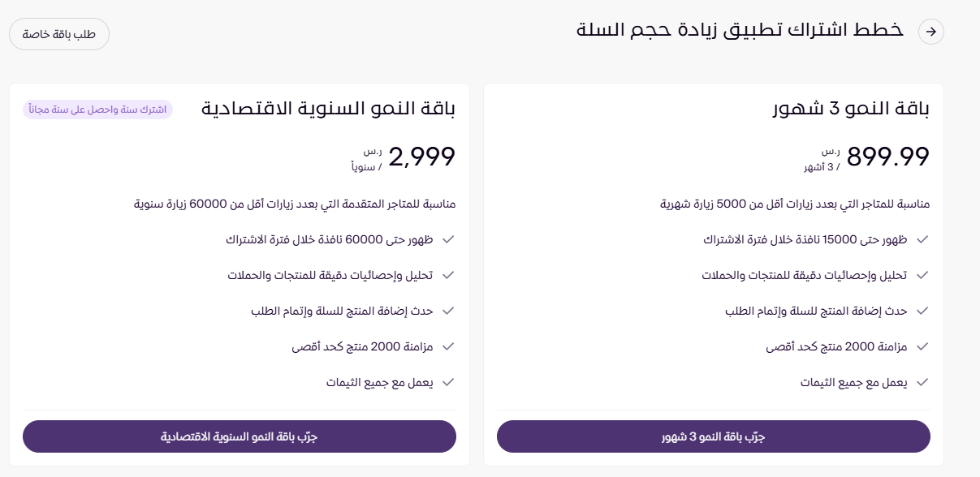This screenshot has height=477, width=980.
Task: Click the 2,999 annual plan price
Action: coord(421,157)
